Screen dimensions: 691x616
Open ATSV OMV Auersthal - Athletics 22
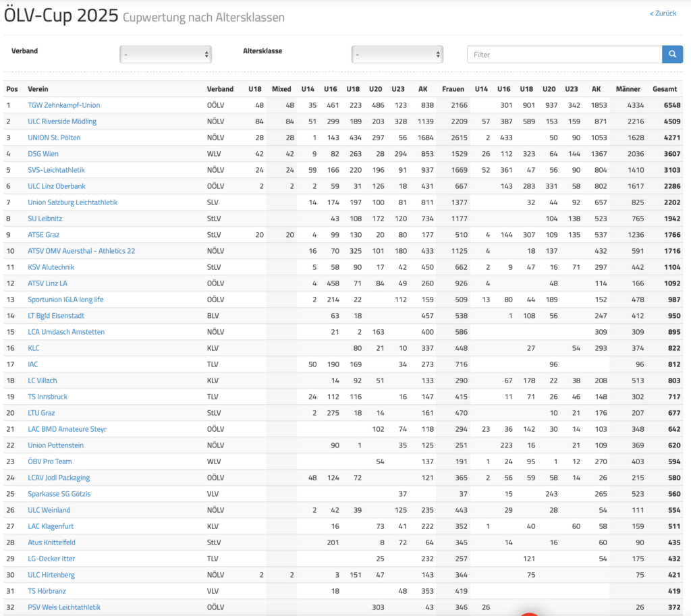tap(81, 251)
